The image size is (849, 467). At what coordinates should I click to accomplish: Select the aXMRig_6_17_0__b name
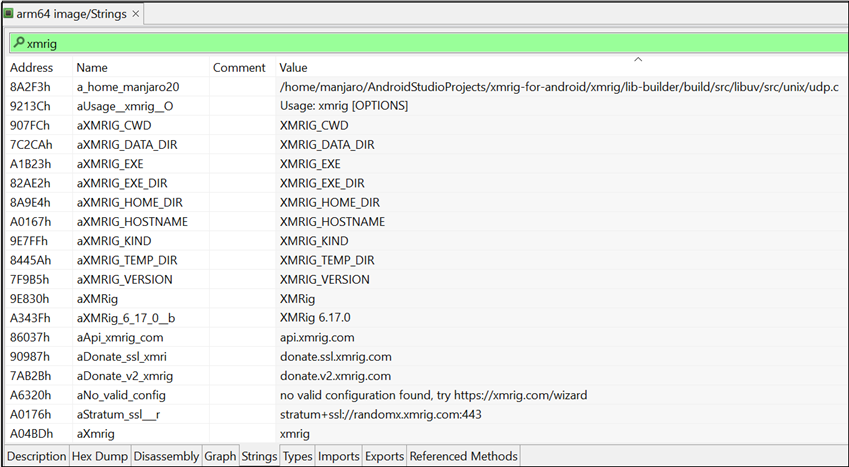tap(126, 318)
